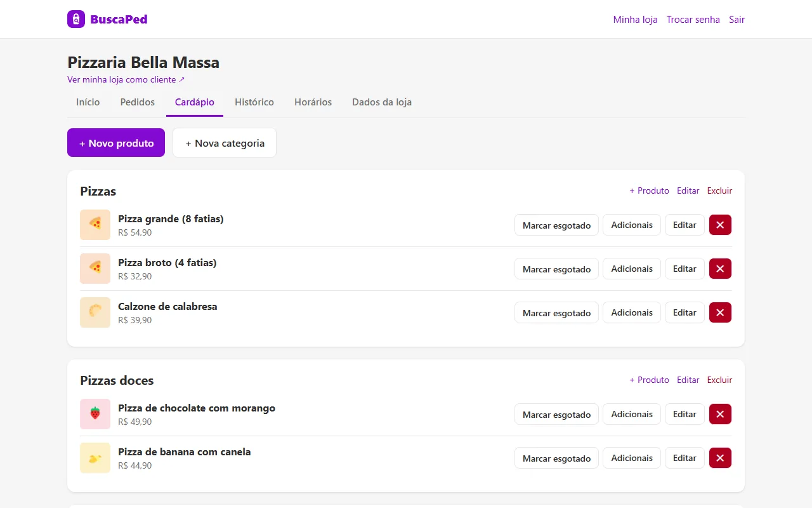The height and width of the screenshot is (508, 812).
Task: Open Adicionais for Calzone de calabresa
Action: pyautogui.click(x=632, y=312)
